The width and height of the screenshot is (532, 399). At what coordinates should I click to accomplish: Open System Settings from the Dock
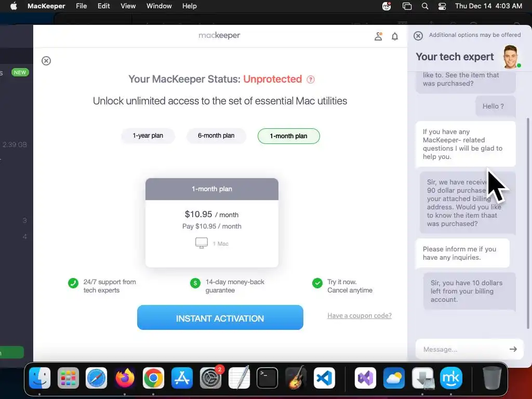click(210, 378)
